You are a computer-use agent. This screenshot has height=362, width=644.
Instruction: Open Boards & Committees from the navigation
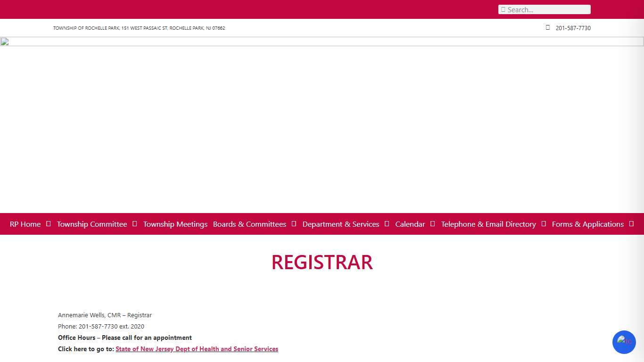[249, 224]
